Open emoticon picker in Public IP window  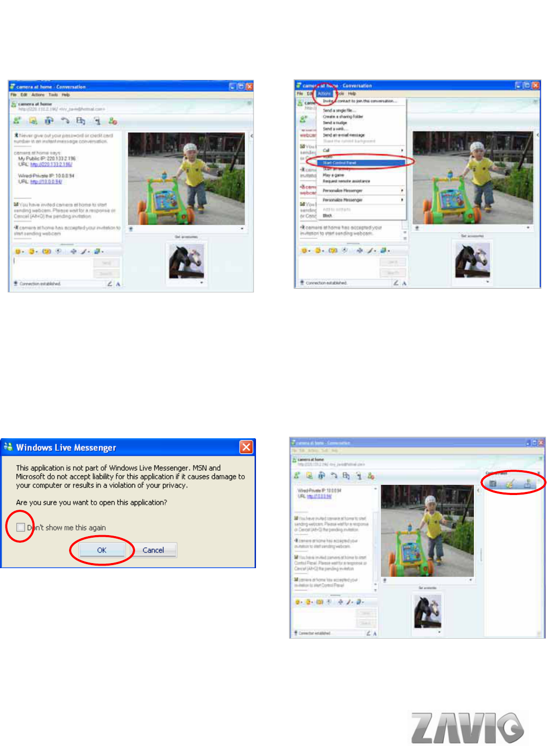click(x=19, y=251)
